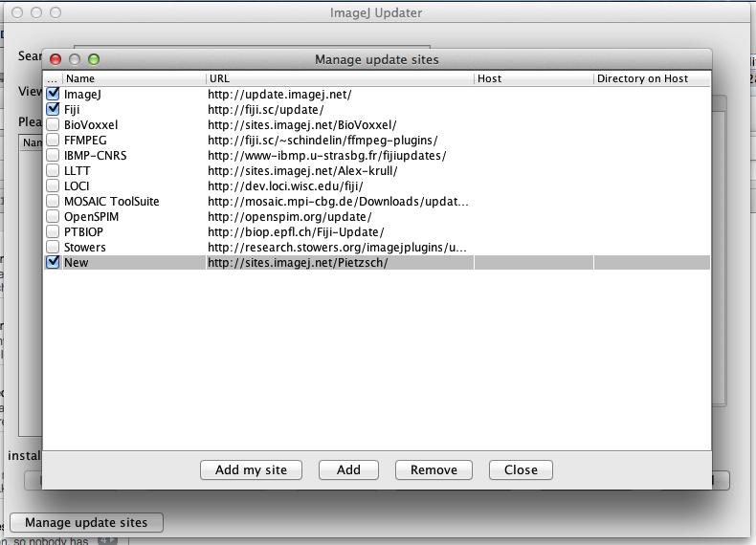
Task: Enable the LLTT update site checkbox
Action: (x=53, y=170)
